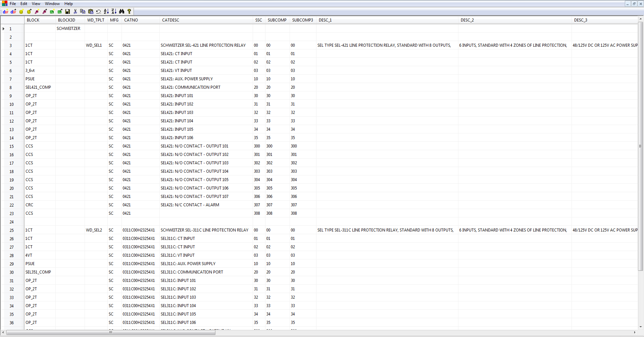
Task: Click the New DBF file icon
Action: tap(6, 11)
